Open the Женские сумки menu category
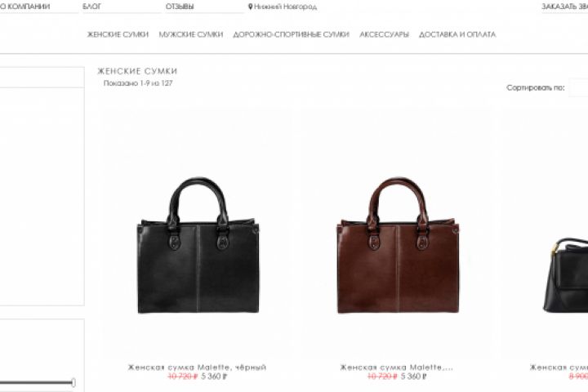The height and width of the screenshot is (392, 588). pos(118,34)
